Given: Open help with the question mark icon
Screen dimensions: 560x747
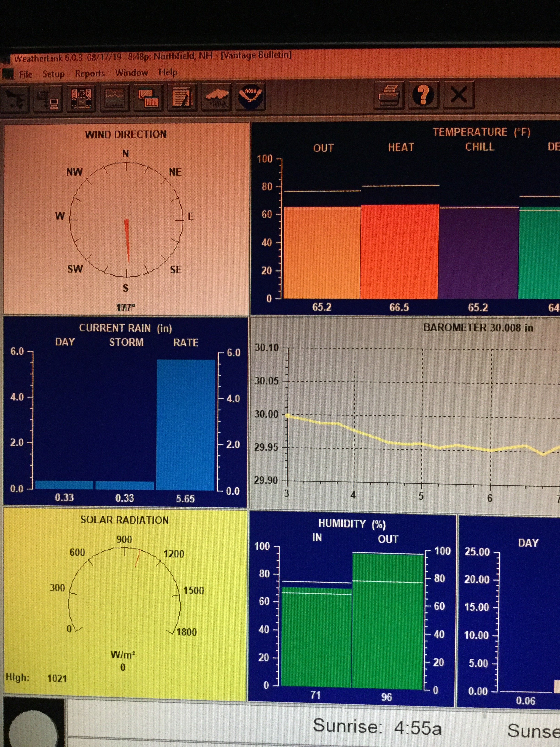Looking at the screenshot, I should coord(424,95).
